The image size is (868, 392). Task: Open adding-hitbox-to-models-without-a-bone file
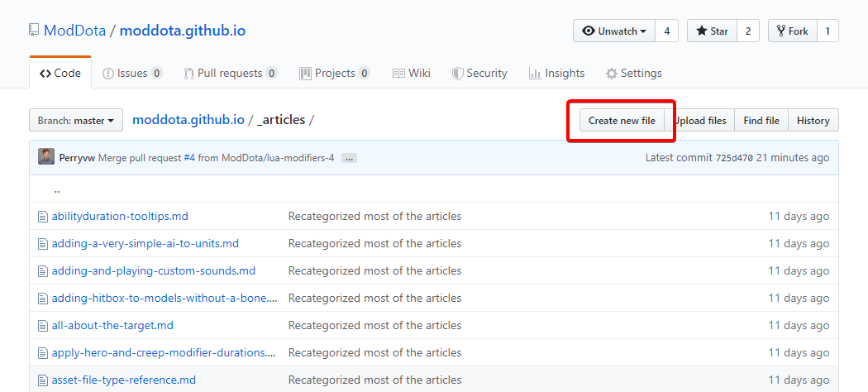tap(165, 298)
